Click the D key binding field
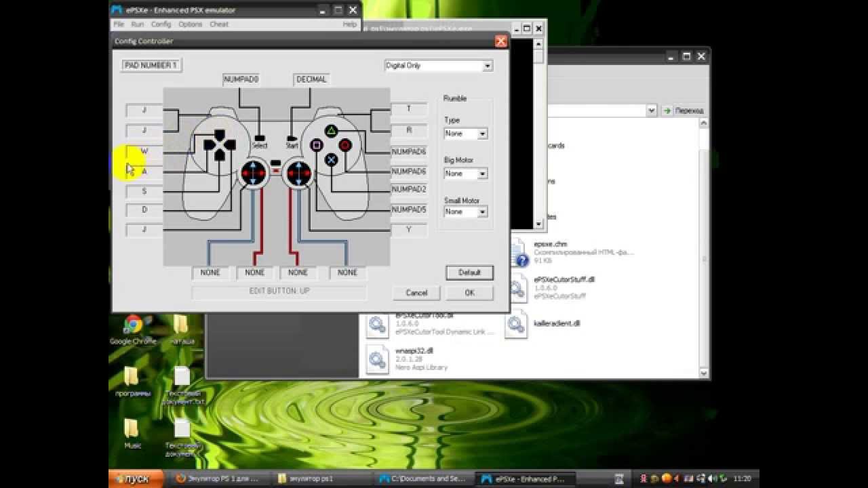868x488 pixels. (x=144, y=210)
